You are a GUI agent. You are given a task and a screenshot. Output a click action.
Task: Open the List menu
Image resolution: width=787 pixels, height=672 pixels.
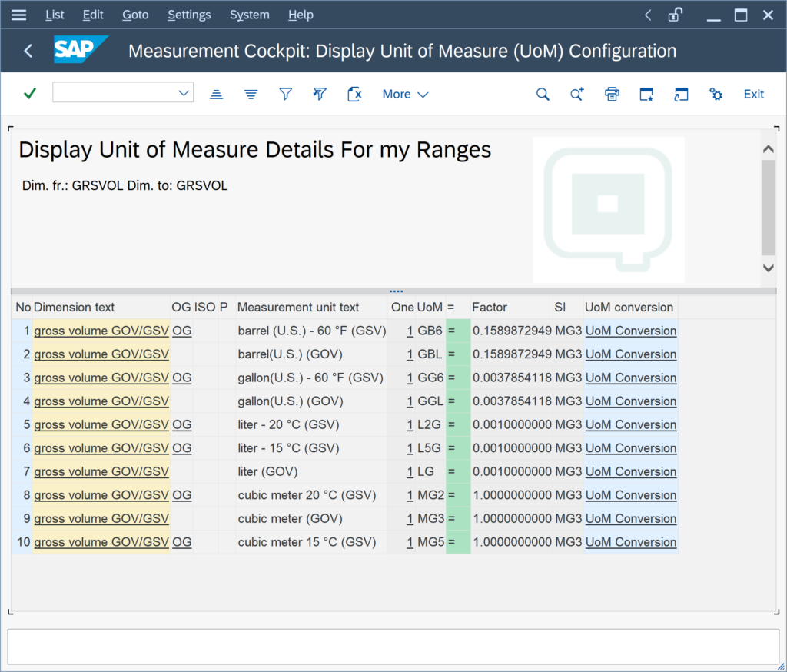[x=55, y=15]
